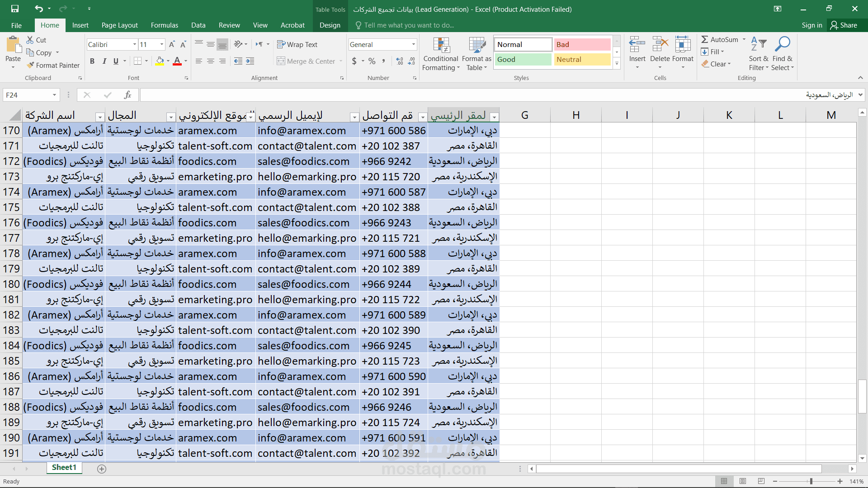The width and height of the screenshot is (868, 488).
Task: Apply the Neutral cell style
Action: [582, 59]
